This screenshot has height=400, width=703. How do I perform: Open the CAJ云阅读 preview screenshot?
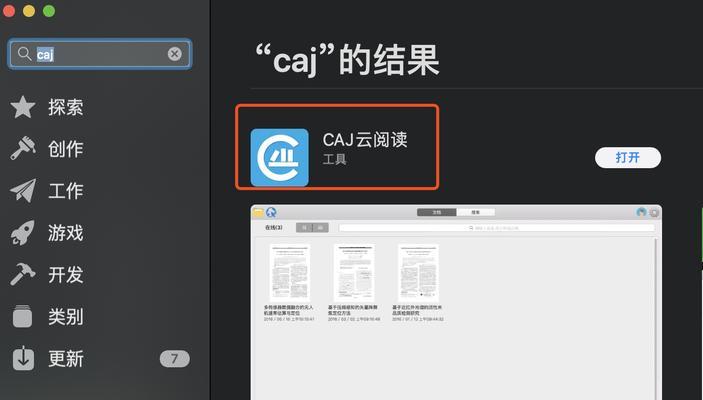click(x=456, y=302)
